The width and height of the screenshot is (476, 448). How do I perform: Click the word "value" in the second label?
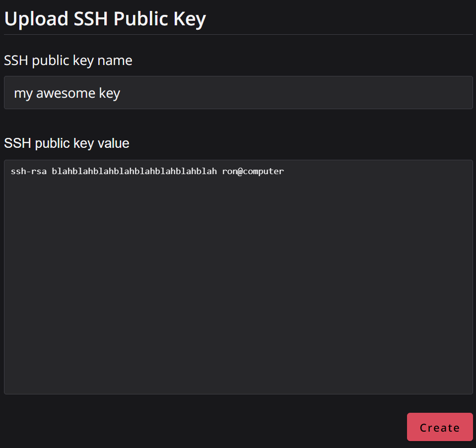pyautogui.click(x=113, y=143)
